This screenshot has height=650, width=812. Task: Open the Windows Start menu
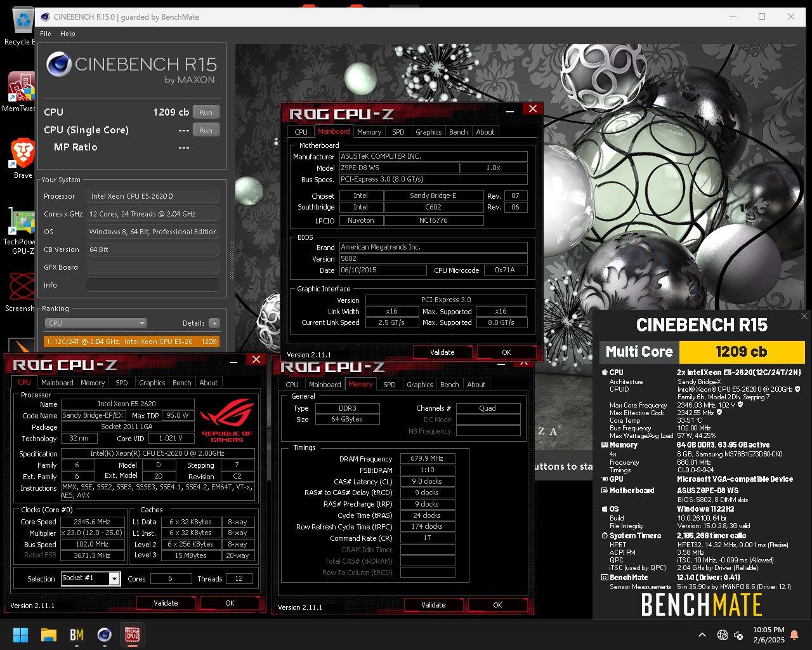point(20,635)
